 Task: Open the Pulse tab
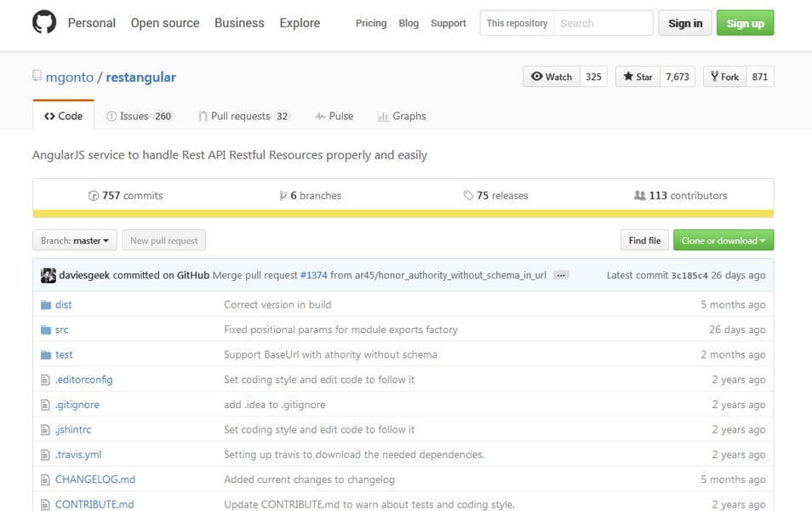coord(334,116)
